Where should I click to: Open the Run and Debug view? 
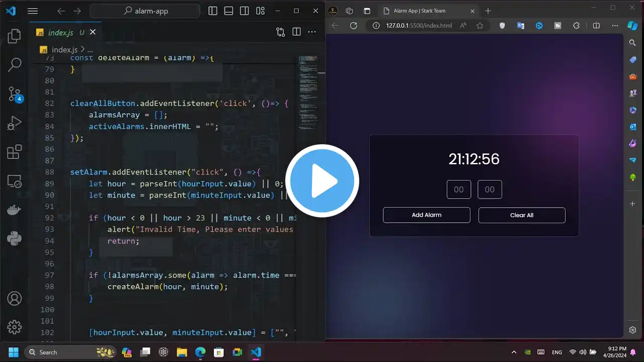[x=15, y=123]
